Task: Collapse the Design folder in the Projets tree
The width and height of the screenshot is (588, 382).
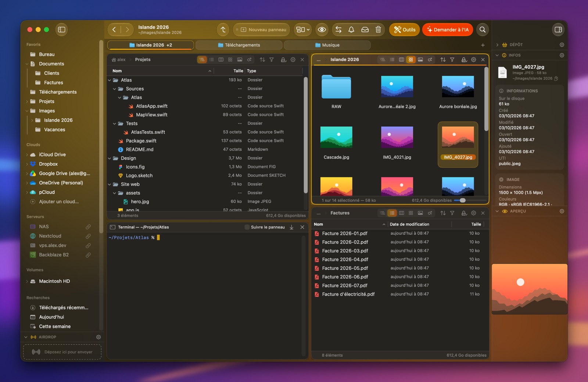Action: (110, 158)
